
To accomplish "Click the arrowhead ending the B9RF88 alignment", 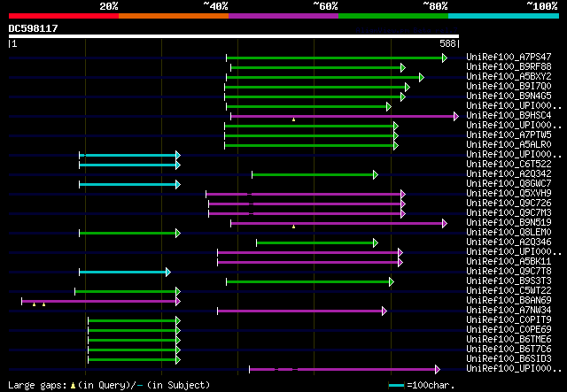I will [403, 67].
